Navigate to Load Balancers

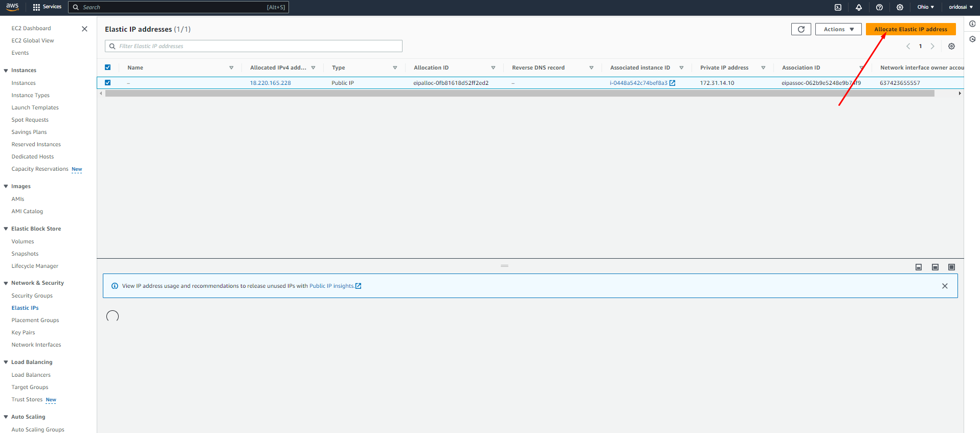click(x=31, y=375)
